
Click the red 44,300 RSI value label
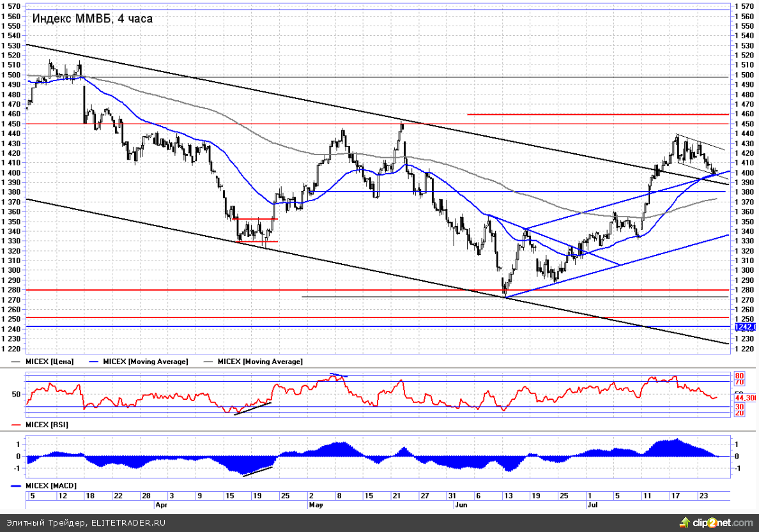point(746,397)
